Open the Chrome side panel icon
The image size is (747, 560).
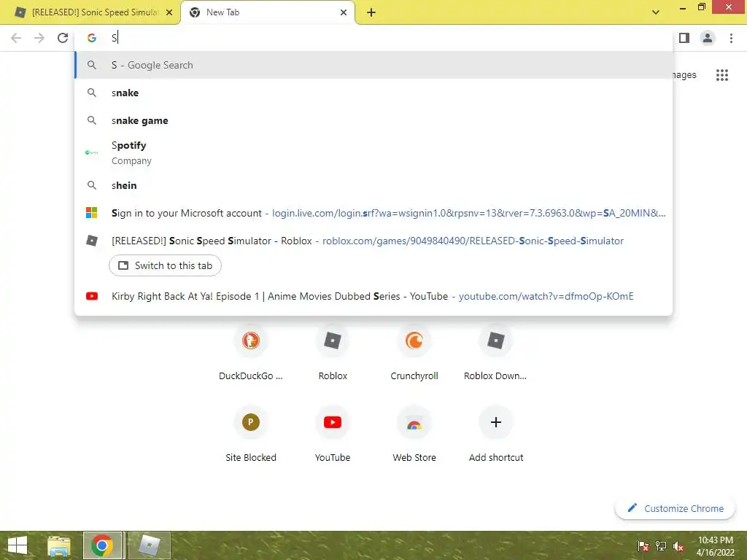(x=684, y=38)
